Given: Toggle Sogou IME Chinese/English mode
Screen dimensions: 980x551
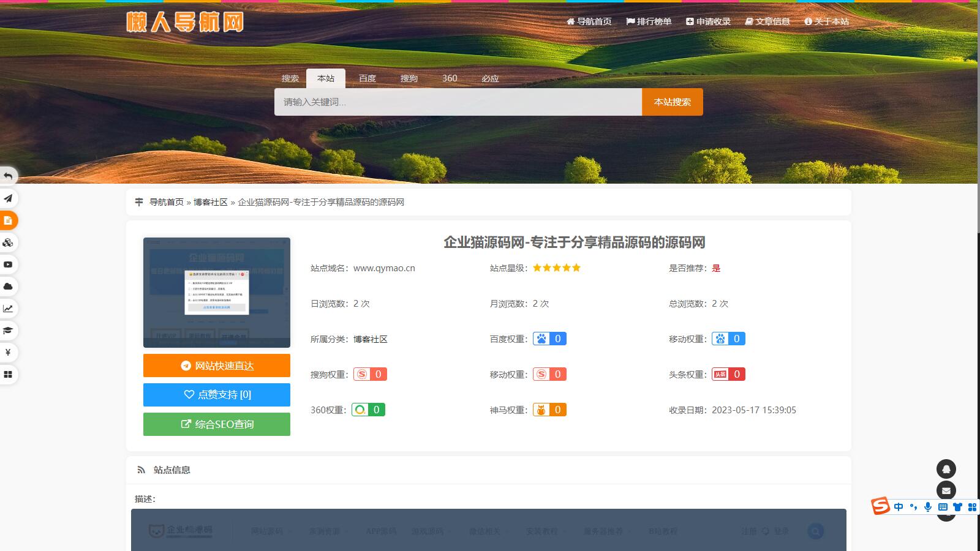Looking at the screenshot, I should [899, 507].
